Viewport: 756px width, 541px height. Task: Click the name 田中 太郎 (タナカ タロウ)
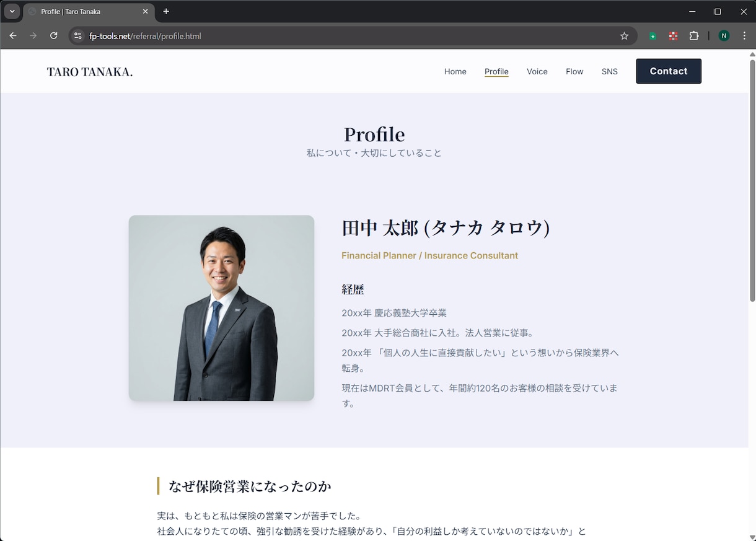446,228
